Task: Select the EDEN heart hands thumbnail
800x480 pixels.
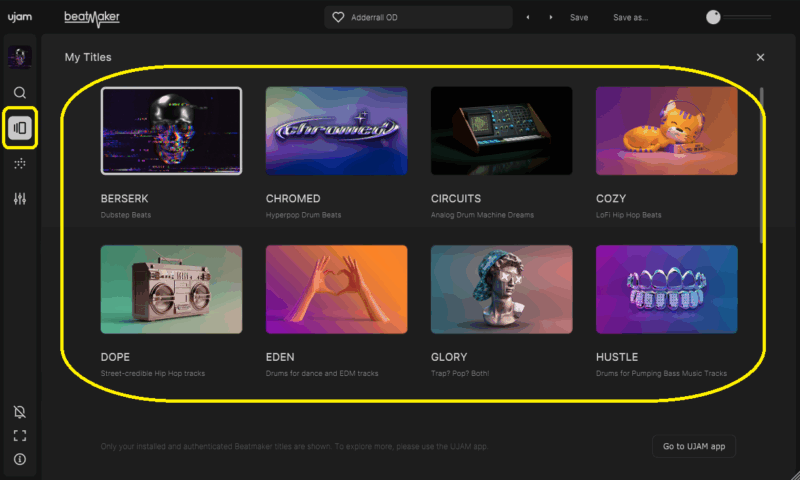Action: pos(336,289)
